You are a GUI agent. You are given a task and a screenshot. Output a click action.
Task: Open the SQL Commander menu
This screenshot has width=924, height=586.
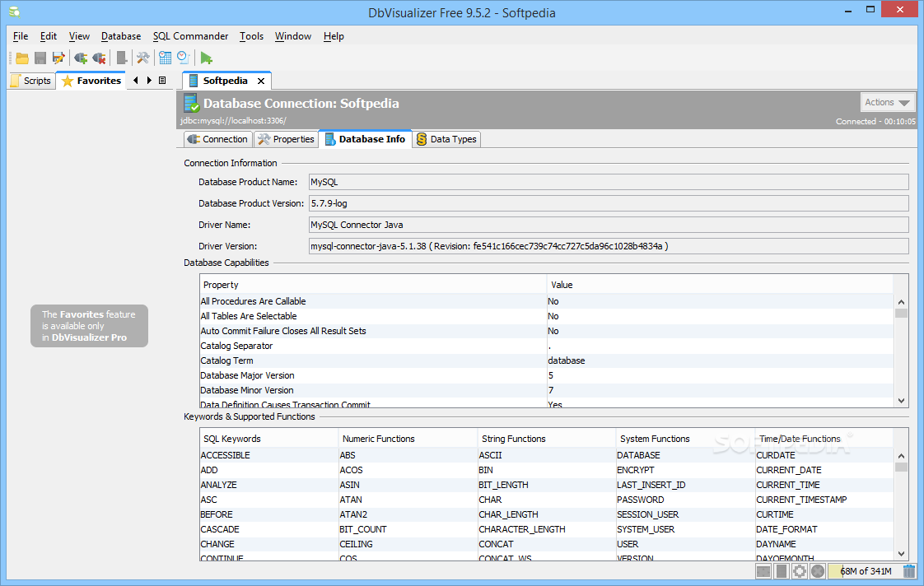point(190,36)
